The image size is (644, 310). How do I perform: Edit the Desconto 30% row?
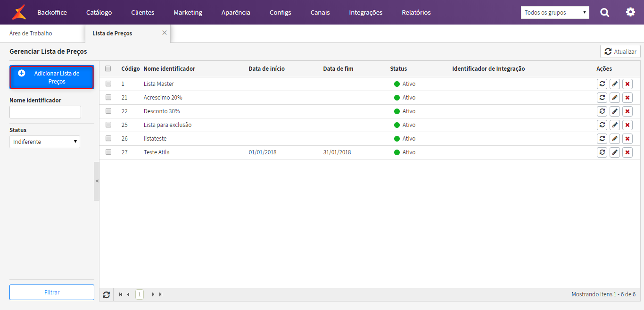pos(615,111)
